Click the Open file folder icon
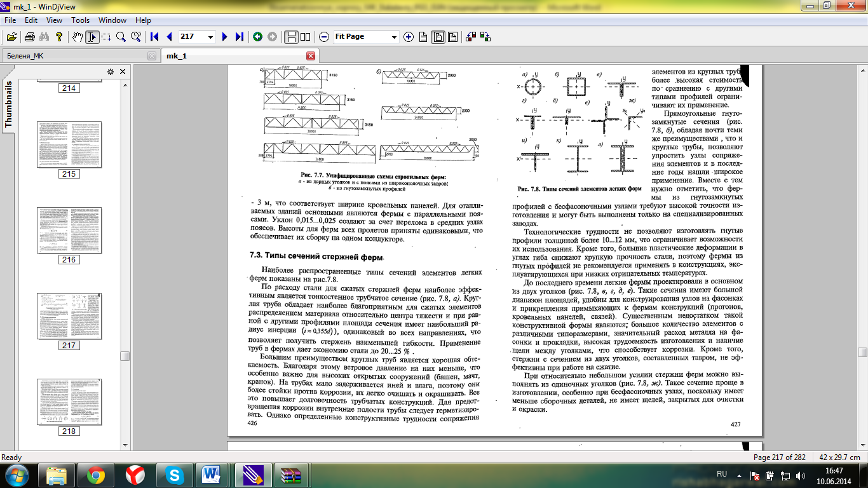 [x=11, y=37]
